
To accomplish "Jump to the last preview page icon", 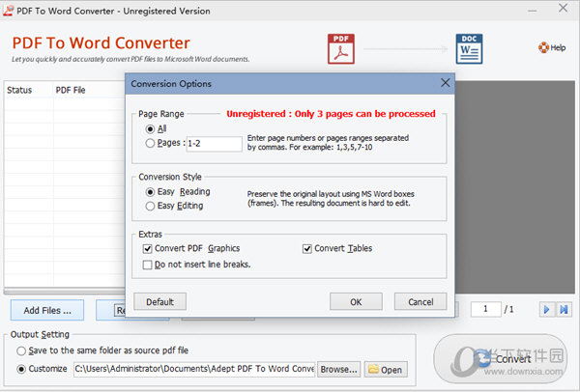I will click(x=564, y=309).
